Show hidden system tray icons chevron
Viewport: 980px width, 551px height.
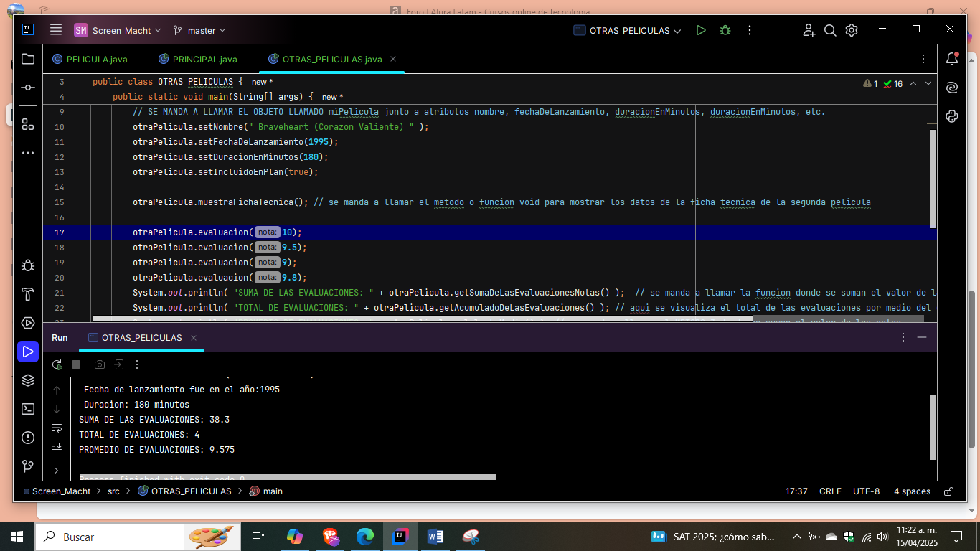click(x=797, y=537)
